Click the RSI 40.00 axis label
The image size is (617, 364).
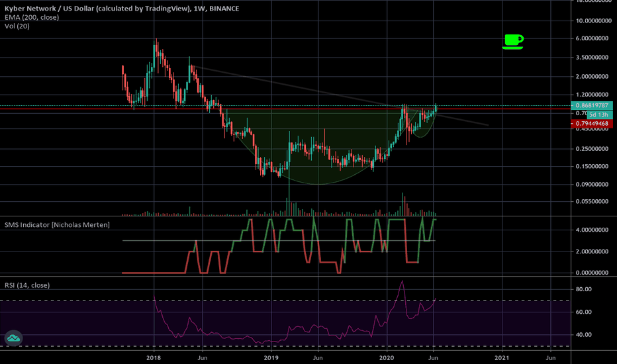click(583, 335)
